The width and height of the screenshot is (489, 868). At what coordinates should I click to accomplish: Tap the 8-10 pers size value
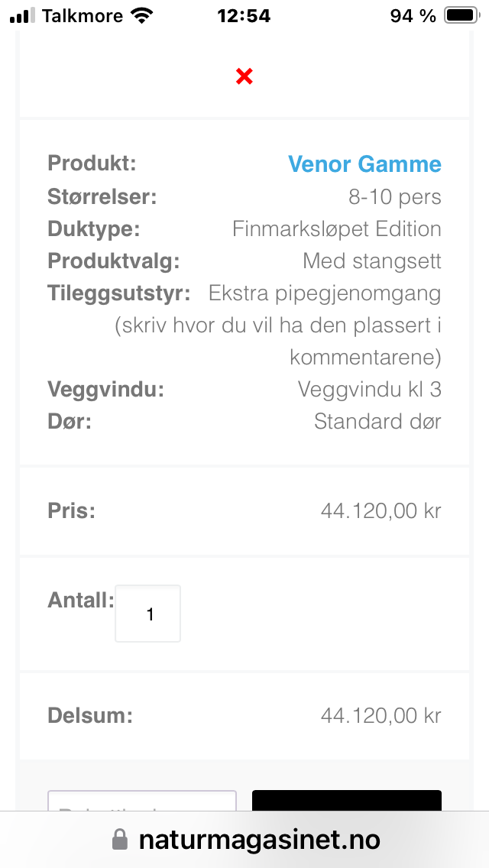click(x=394, y=196)
